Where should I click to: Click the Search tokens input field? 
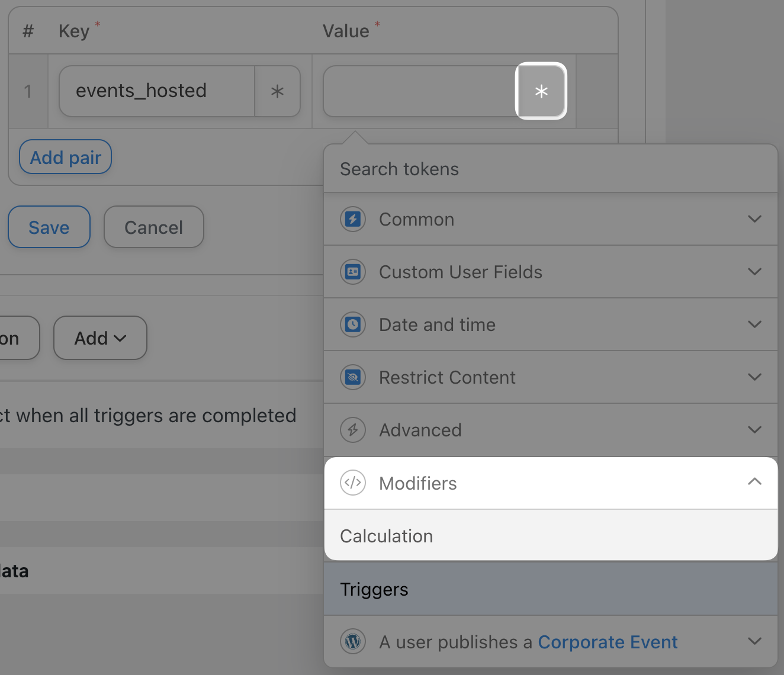[x=550, y=169]
